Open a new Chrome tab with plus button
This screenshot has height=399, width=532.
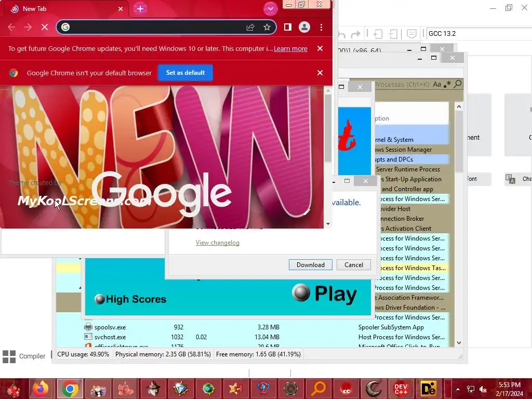(140, 9)
